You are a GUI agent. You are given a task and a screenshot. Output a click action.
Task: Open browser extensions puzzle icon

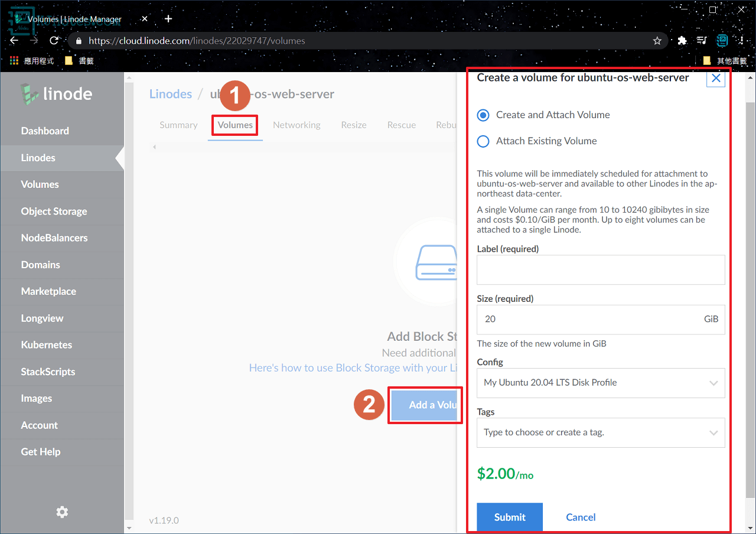tap(682, 41)
